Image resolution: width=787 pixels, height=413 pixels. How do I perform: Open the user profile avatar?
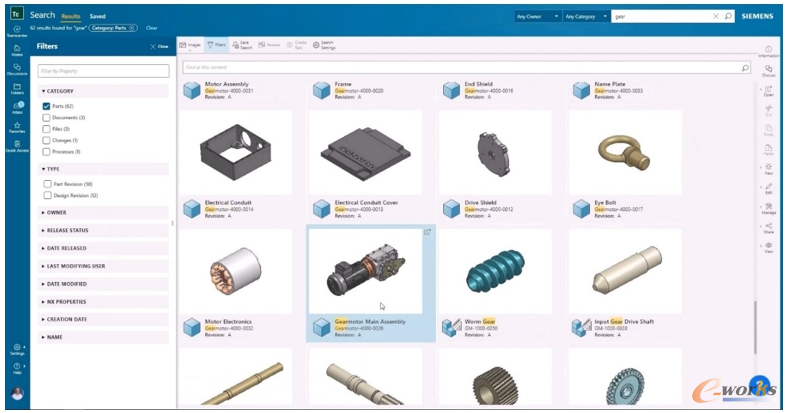point(17,393)
